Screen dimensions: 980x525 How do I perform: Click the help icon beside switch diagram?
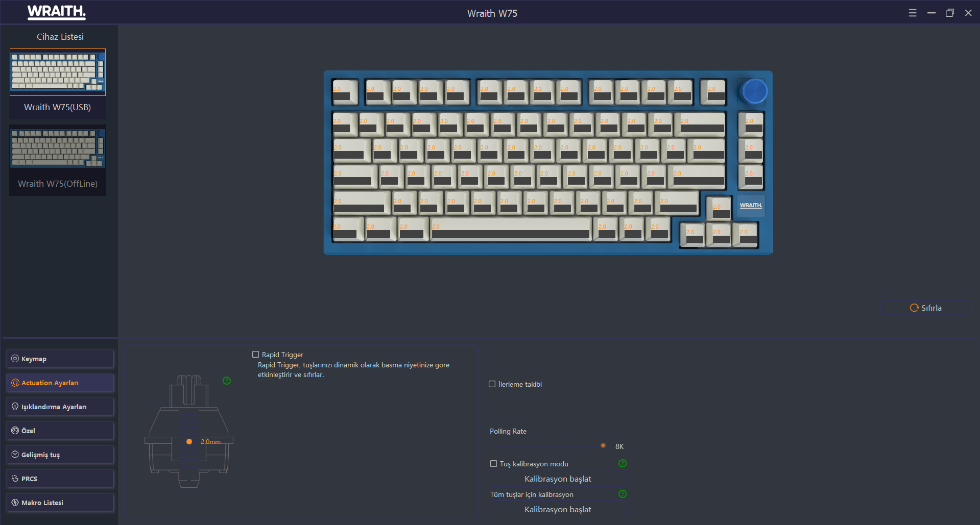click(227, 381)
